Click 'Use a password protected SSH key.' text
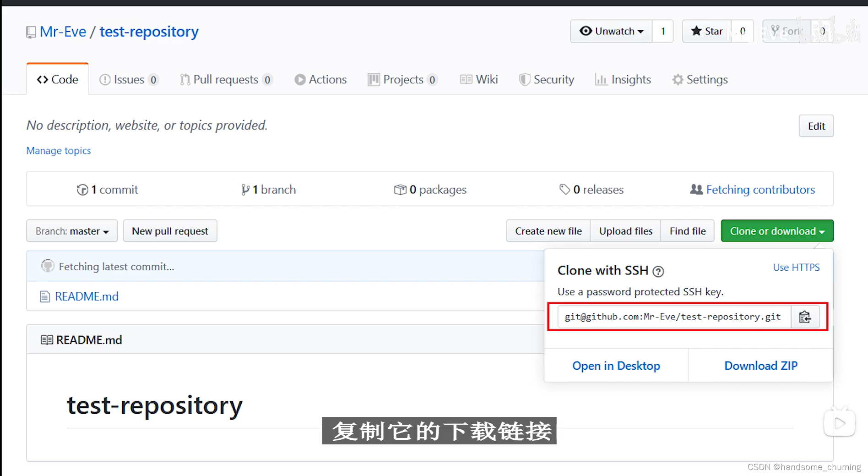 point(640,292)
